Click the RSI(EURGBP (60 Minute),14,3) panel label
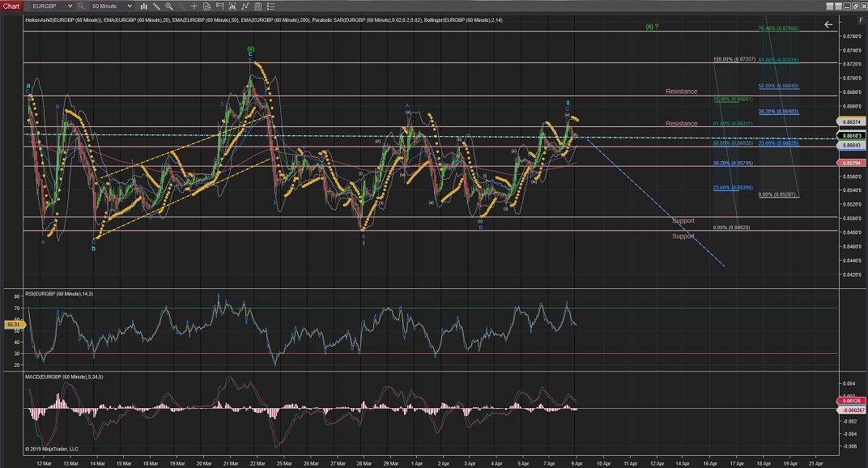Image resolution: width=868 pixels, height=468 pixels. (x=59, y=294)
